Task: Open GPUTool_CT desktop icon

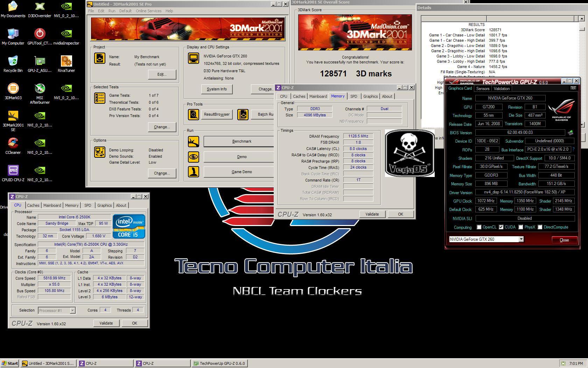Action: click(x=40, y=37)
